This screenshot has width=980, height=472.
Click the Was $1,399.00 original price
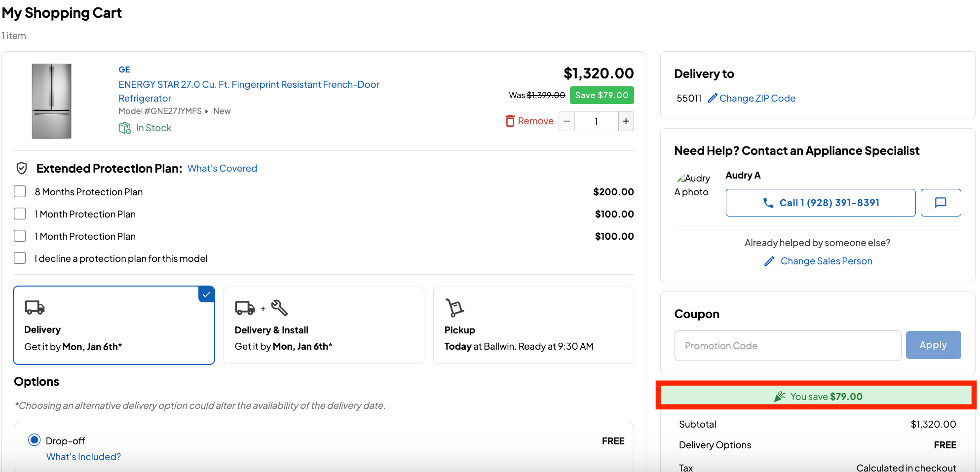pyautogui.click(x=537, y=95)
